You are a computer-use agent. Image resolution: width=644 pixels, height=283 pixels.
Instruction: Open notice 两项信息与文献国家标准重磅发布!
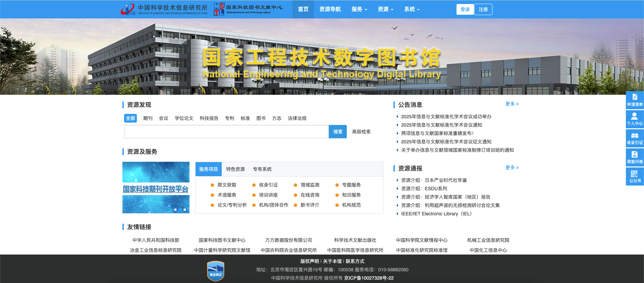click(437, 133)
